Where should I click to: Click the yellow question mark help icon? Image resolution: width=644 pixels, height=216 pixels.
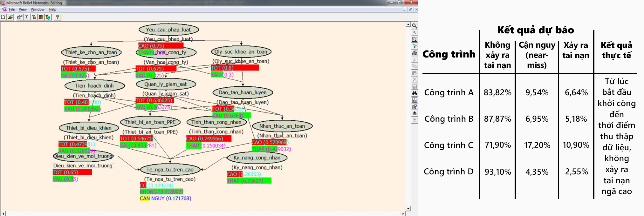point(58,17)
